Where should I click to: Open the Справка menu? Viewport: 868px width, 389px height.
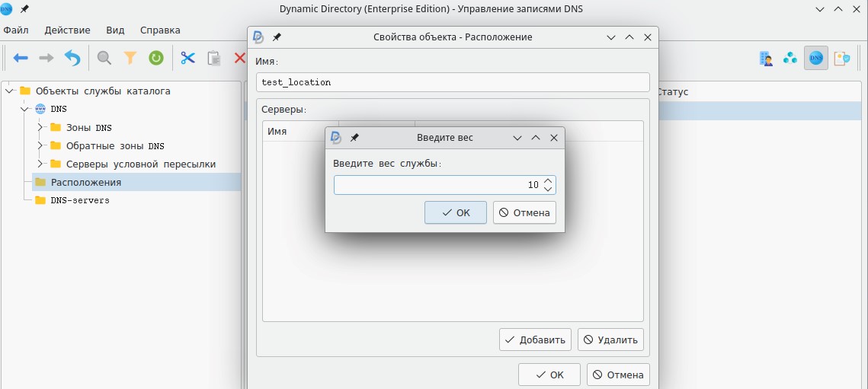(160, 30)
